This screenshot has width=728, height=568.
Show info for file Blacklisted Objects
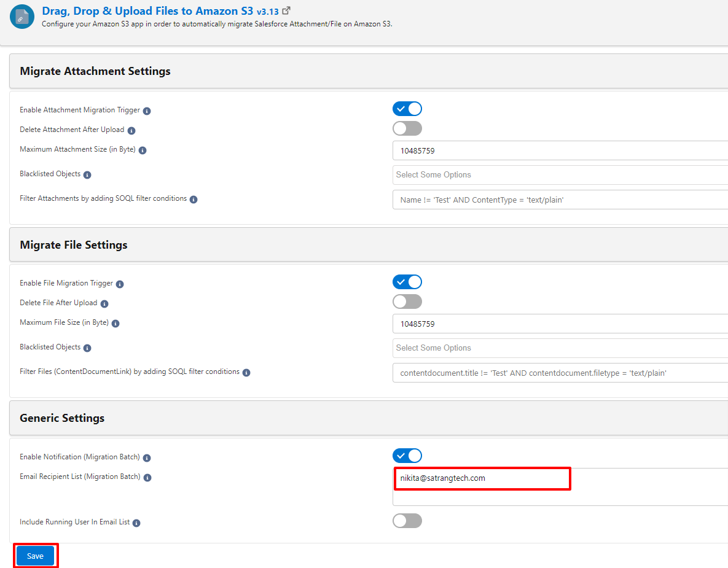pos(87,348)
